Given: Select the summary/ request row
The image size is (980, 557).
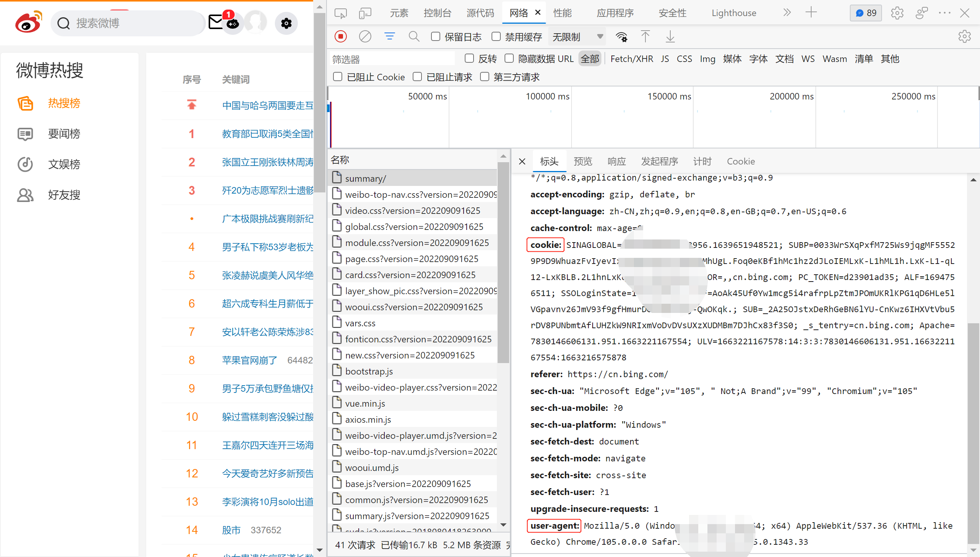Looking at the screenshot, I should (x=413, y=178).
